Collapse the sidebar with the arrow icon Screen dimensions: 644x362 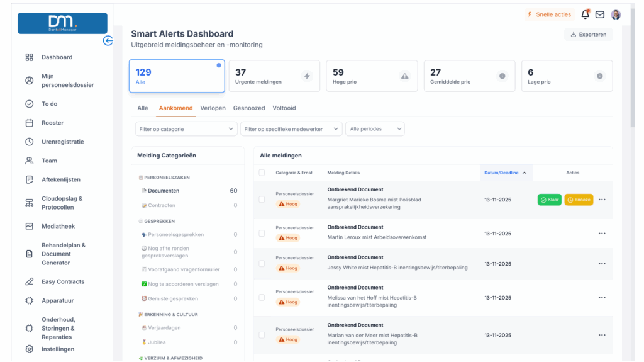[108, 40]
